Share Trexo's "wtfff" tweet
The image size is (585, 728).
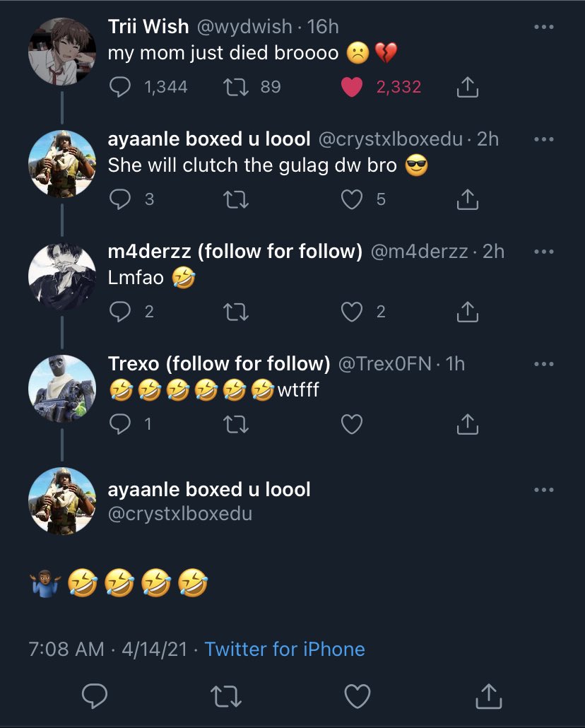[467, 424]
